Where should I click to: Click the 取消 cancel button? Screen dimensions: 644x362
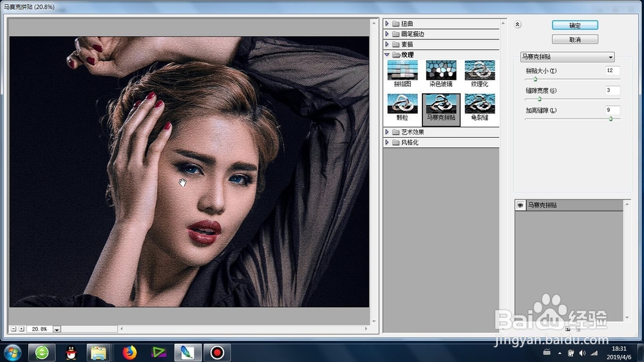pos(575,39)
